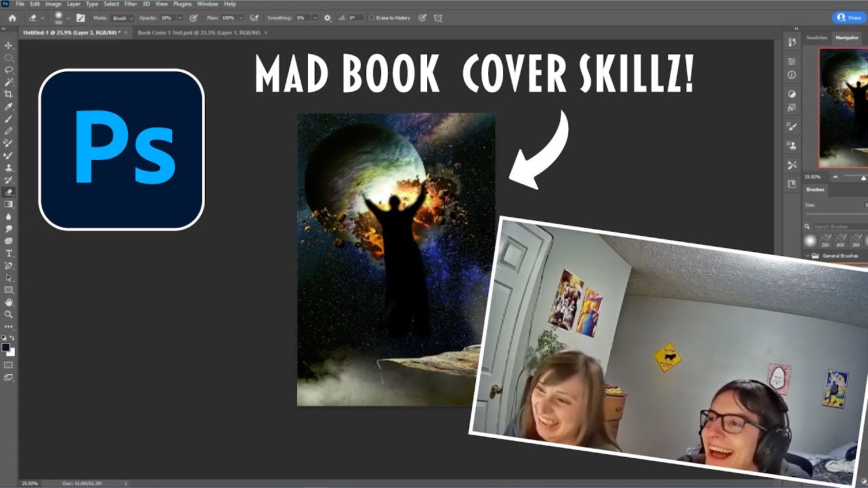Toggle pressure for opacity
Viewport: 868px width, 488px height.
194,18
